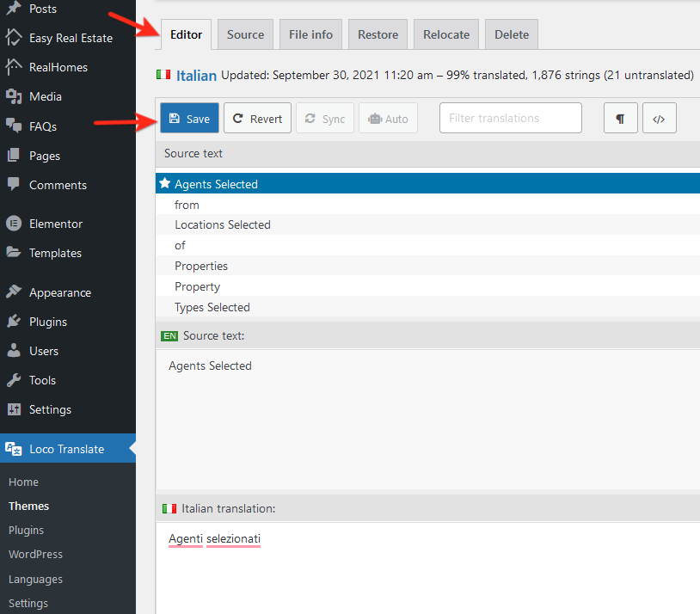This screenshot has height=614, width=700.
Task: Switch to the Editor tab
Action: click(186, 35)
